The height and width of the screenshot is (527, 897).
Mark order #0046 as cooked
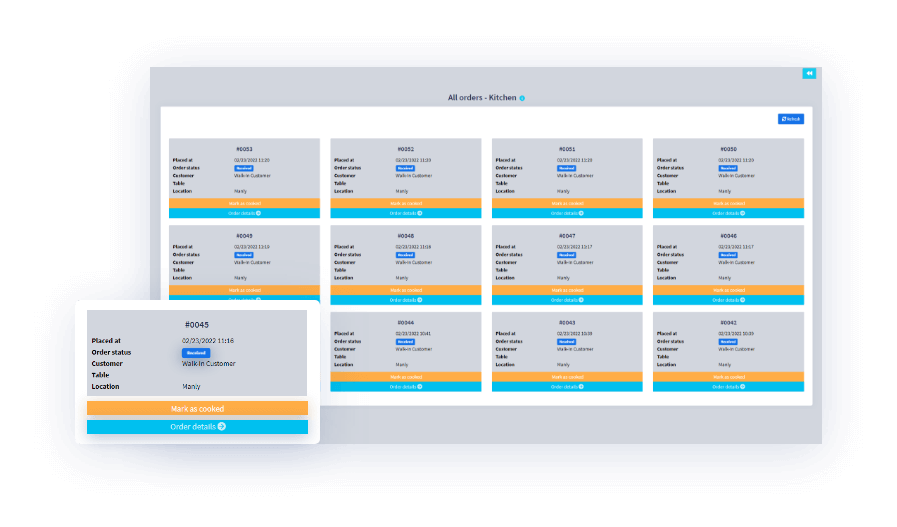click(728, 290)
